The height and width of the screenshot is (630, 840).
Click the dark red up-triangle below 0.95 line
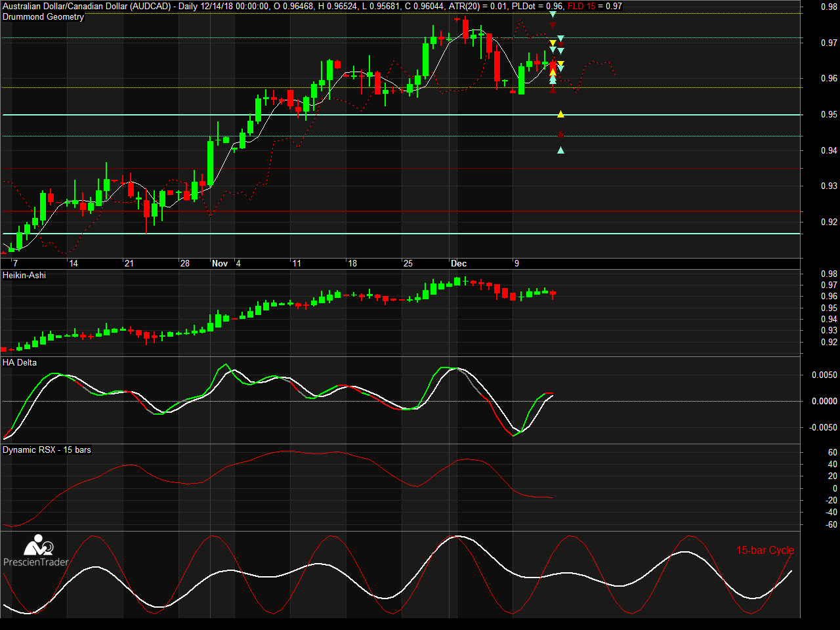pos(560,135)
